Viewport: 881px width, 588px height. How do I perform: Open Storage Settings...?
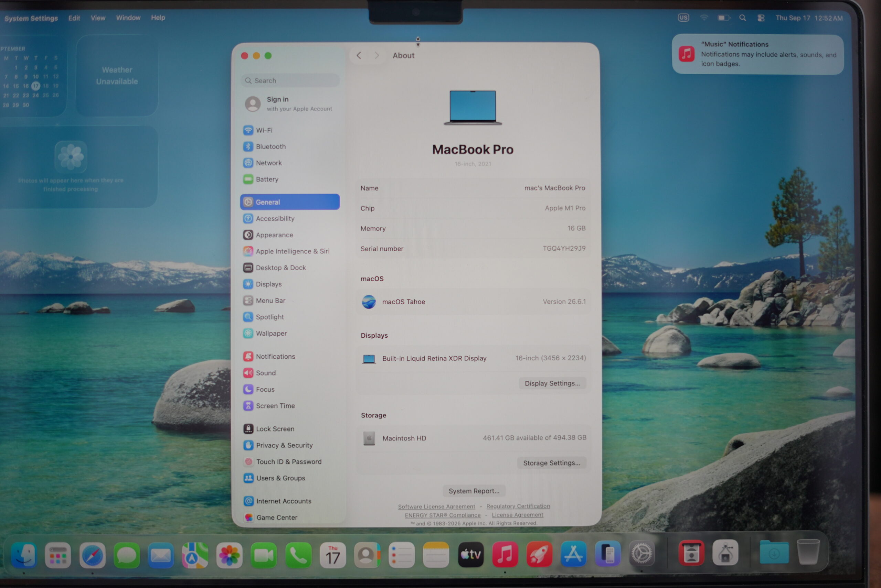click(552, 463)
